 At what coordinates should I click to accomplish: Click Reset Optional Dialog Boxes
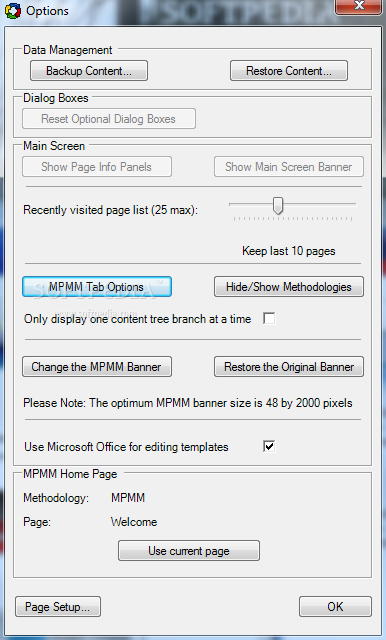pos(109,119)
